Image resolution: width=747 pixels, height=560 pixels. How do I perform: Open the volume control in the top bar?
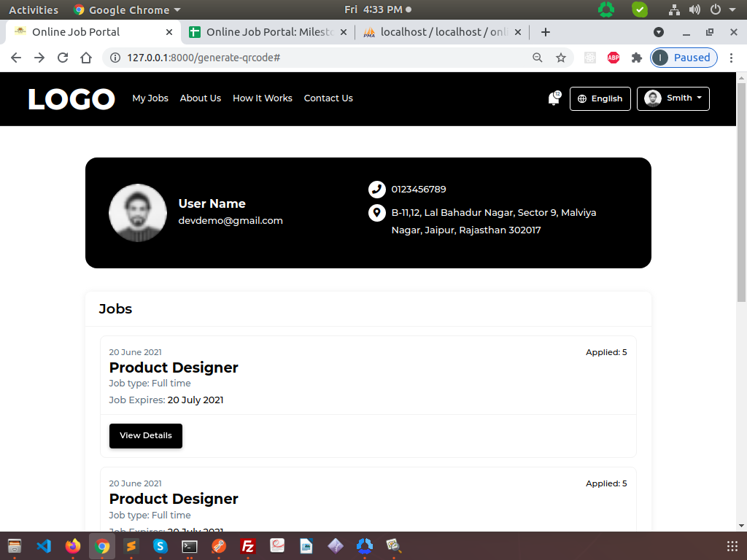(694, 9)
